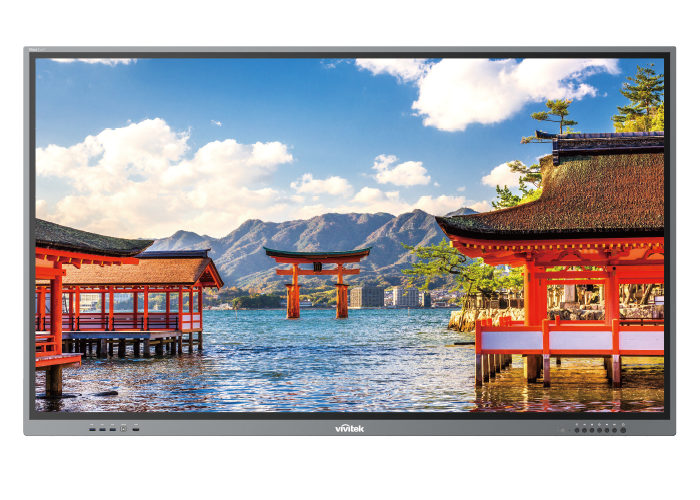Click the square port on the front bezel

(123, 428)
